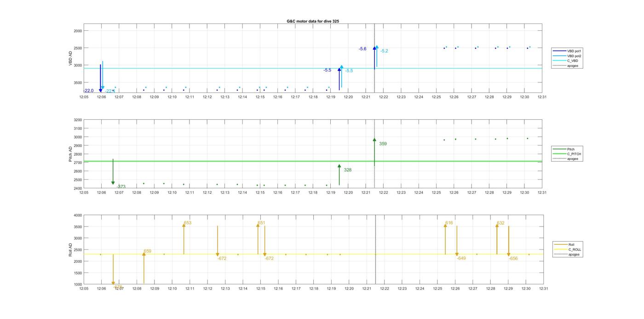Image resolution: width=644 pixels, height=319 pixels.
Task: Click the light blue "-5.5" VBD label
Action: tap(349, 71)
